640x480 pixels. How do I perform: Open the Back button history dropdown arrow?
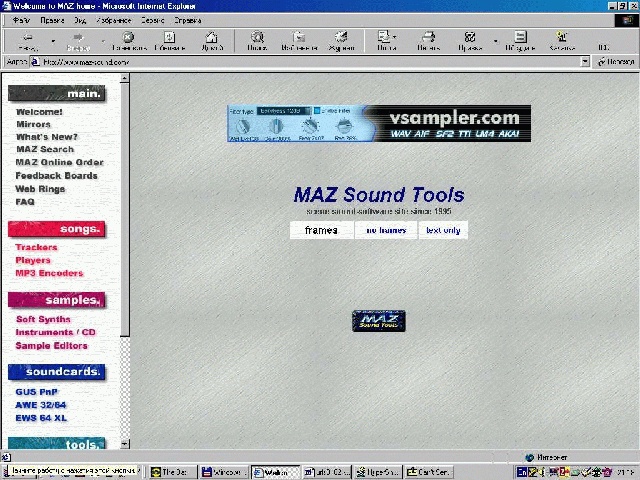53,41
